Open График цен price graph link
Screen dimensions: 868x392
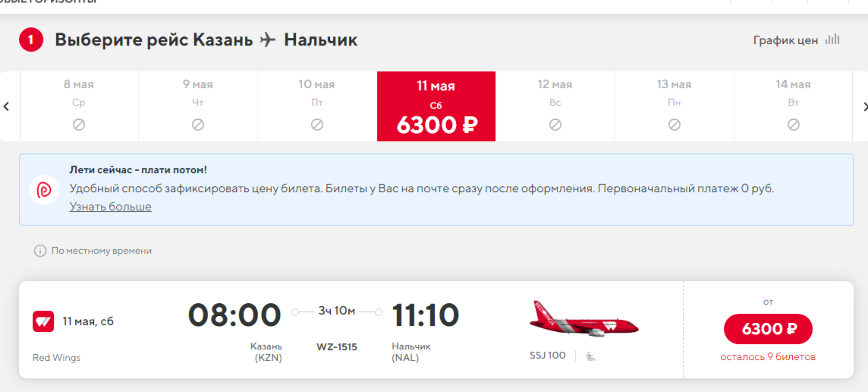tap(785, 40)
